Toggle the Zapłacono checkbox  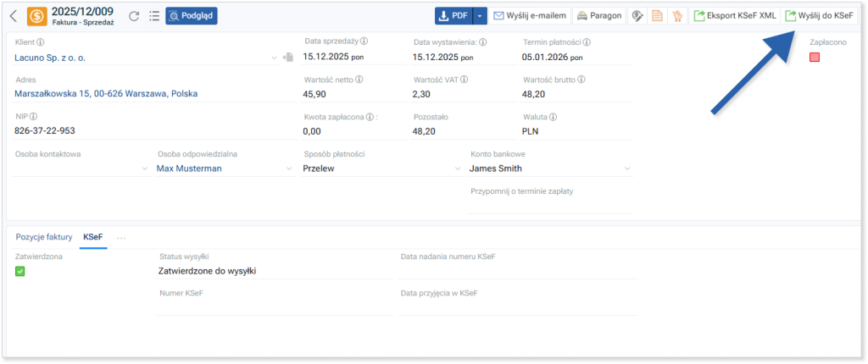pos(815,58)
